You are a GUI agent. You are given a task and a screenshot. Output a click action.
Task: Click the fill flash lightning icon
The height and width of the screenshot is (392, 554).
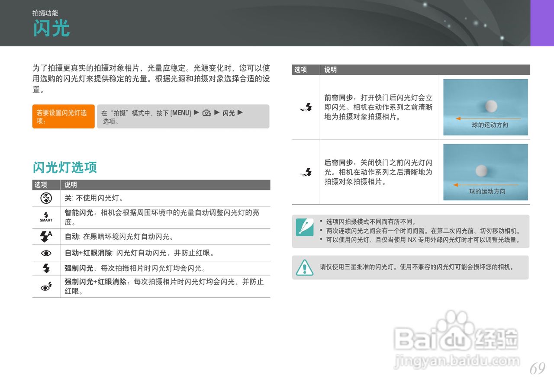[46, 268]
